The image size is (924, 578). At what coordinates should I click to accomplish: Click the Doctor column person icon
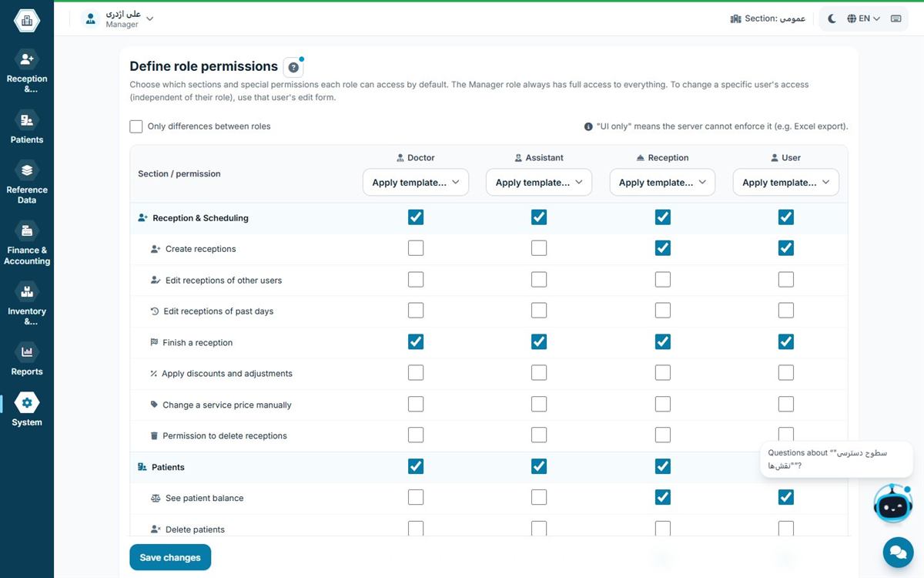coord(400,157)
